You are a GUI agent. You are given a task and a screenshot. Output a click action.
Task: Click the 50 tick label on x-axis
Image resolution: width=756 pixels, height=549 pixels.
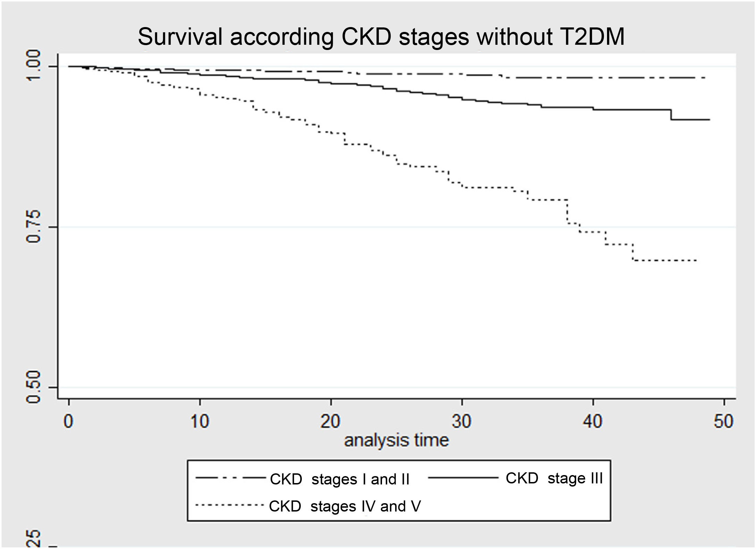(x=724, y=421)
